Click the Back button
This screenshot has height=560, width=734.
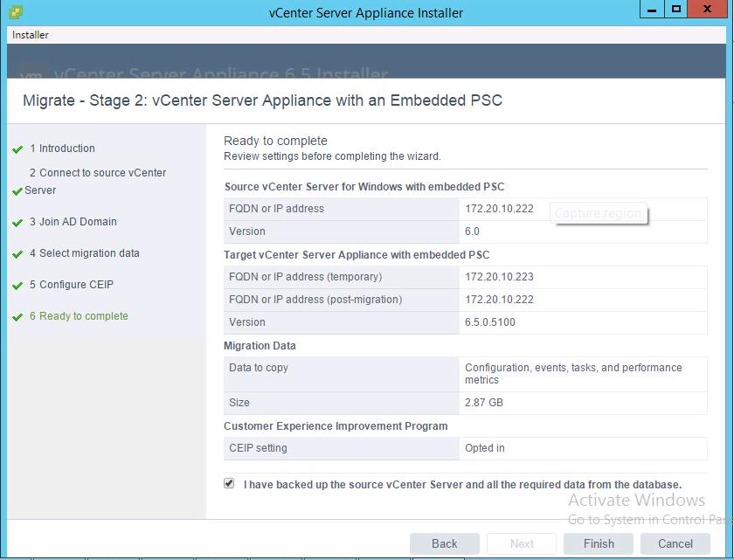click(x=444, y=543)
